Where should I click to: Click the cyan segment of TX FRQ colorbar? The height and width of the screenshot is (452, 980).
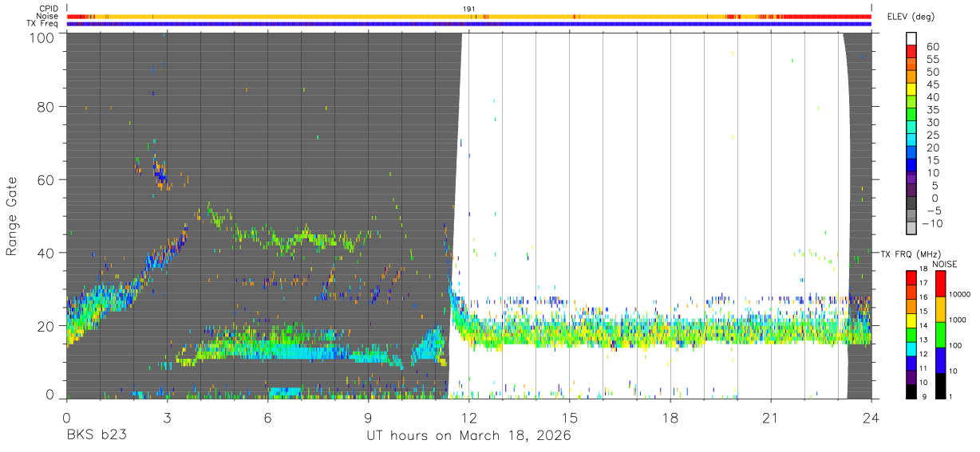tap(911, 348)
